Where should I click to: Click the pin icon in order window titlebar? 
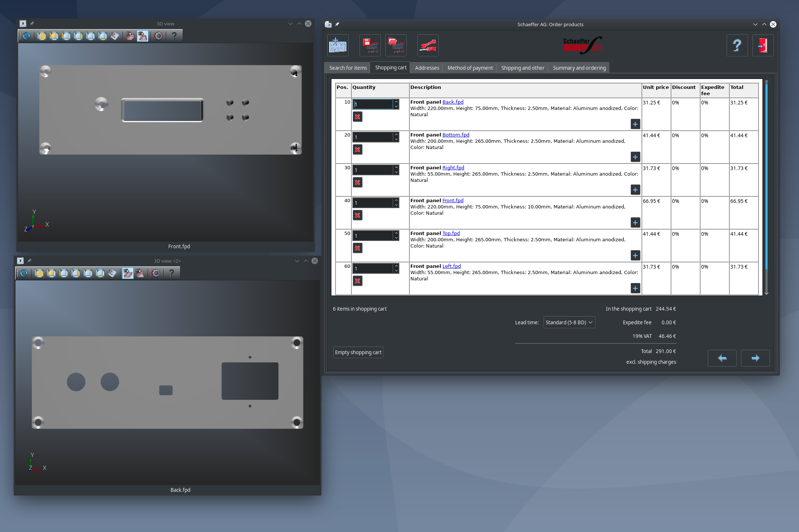point(337,24)
